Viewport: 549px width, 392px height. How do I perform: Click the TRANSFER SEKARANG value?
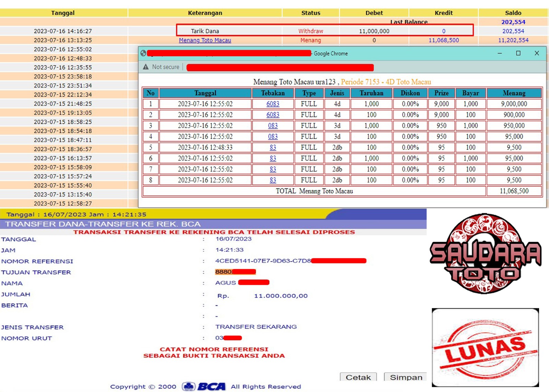coord(256,327)
